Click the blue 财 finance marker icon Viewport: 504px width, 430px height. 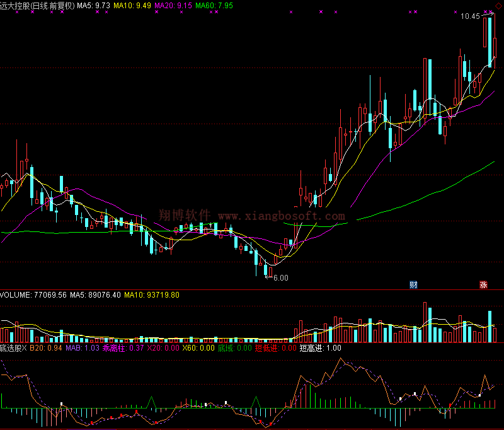[413, 284]
